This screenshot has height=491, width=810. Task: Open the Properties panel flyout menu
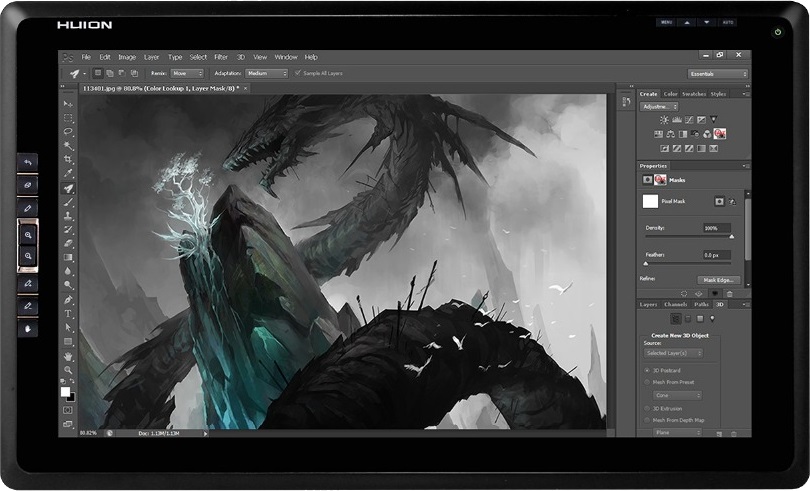(x=745, y=166)
